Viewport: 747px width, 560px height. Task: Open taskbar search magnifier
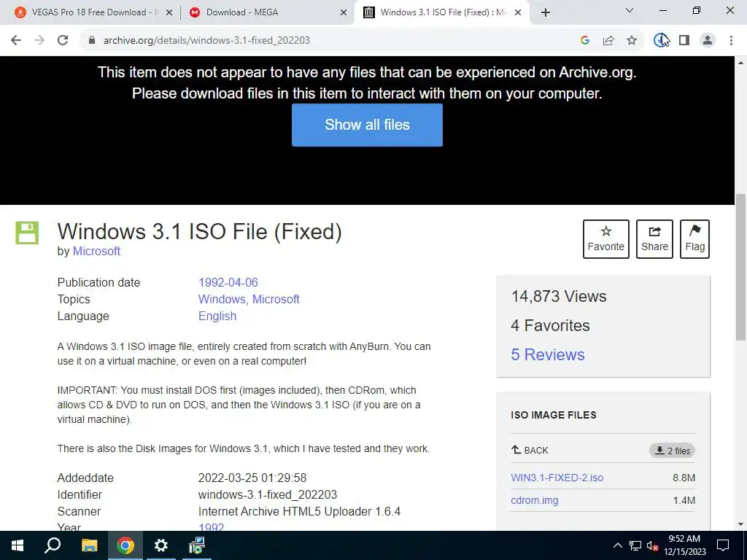click(x=53, y=545)
